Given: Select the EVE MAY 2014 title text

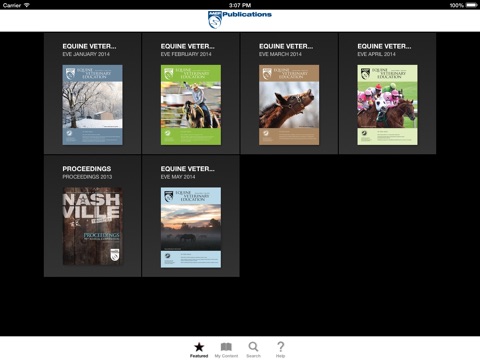Looking at the screenshot, I should click(x=178, y=177).
